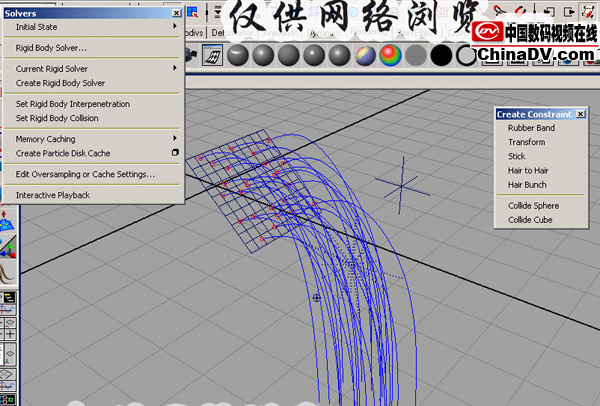Click the Hypergraph layout icon at bottom
Viewport: 600px width, 406px height.
click(8, 399)
